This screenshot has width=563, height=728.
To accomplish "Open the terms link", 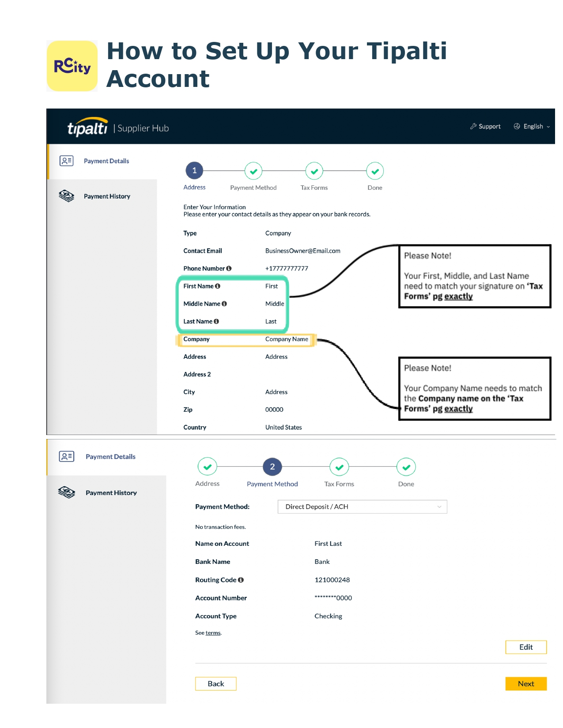I will pos(213,633).
